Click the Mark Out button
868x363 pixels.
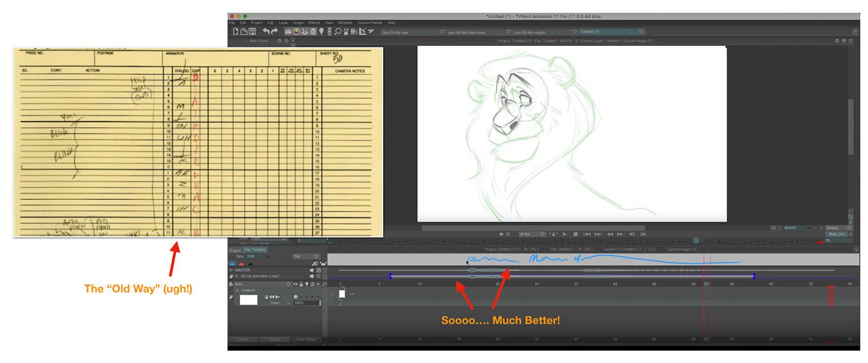point(836,234)
